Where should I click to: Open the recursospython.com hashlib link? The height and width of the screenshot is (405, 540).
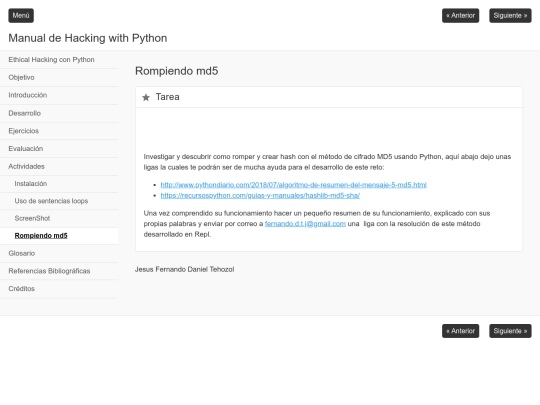pos(260,196)
